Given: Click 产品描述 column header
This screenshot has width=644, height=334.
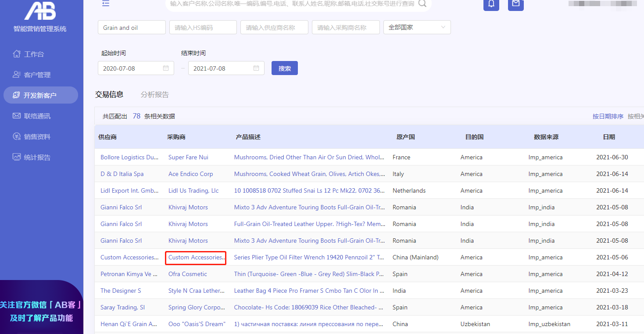Looking at the screenshot, I should coord(248,137).
